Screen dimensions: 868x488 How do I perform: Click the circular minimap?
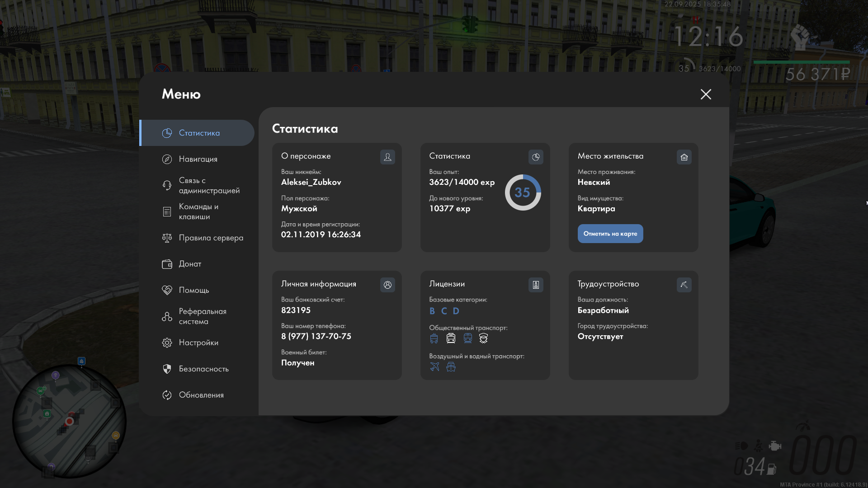[x=69, y=421]
